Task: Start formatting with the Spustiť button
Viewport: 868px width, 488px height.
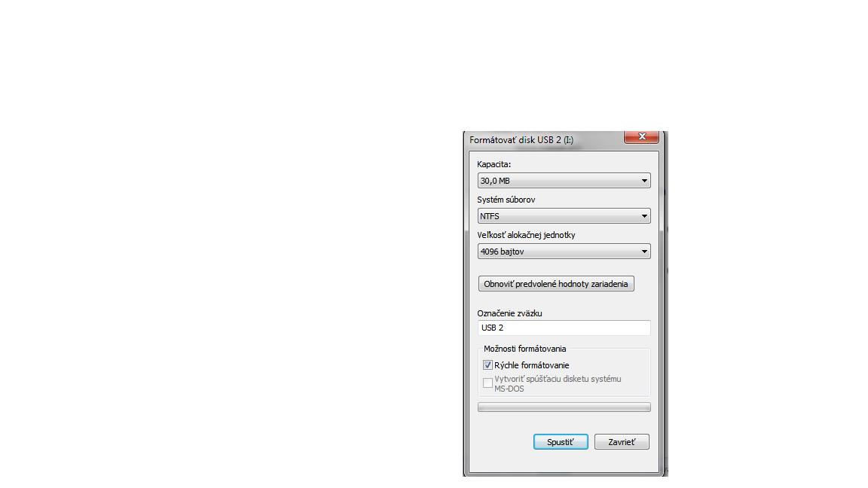Action: 561,442
